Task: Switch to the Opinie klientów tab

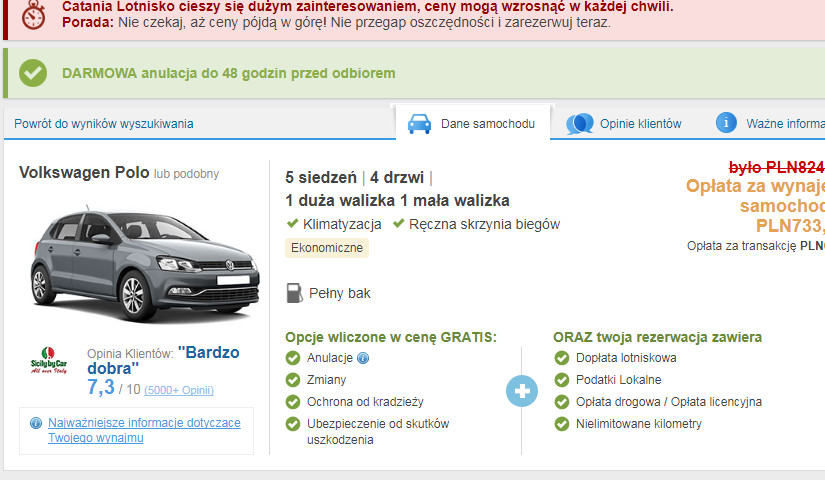Action: pyautogui.click(x=624, y=124)
